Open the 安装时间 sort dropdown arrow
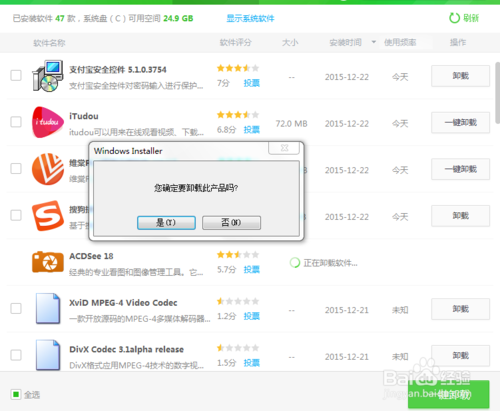The width and height of the screenshot is (500, 411). point(374,42)
